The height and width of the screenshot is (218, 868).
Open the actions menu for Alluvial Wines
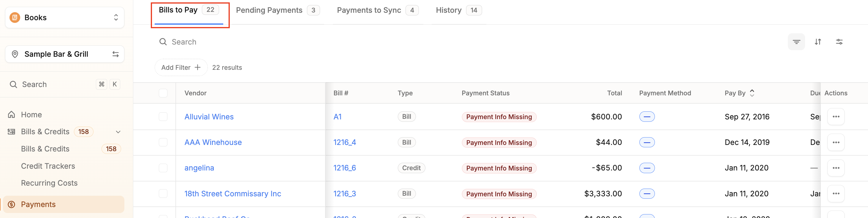[x=836, y=117]
